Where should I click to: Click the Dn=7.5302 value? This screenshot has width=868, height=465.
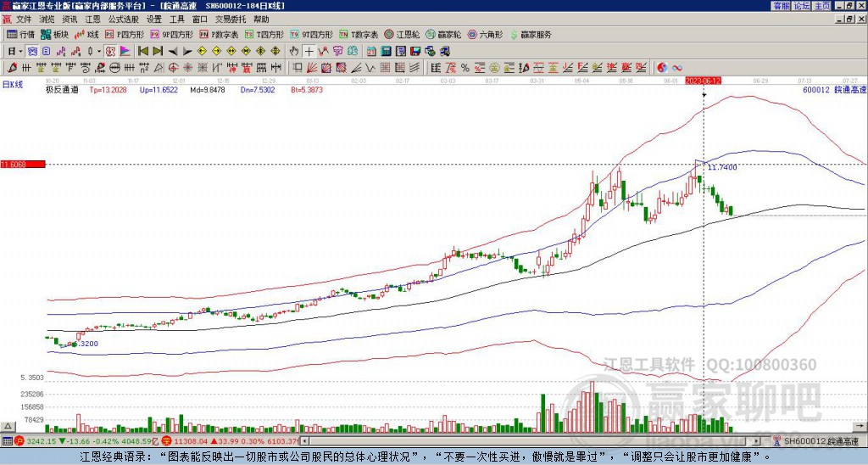pos(256,89)
